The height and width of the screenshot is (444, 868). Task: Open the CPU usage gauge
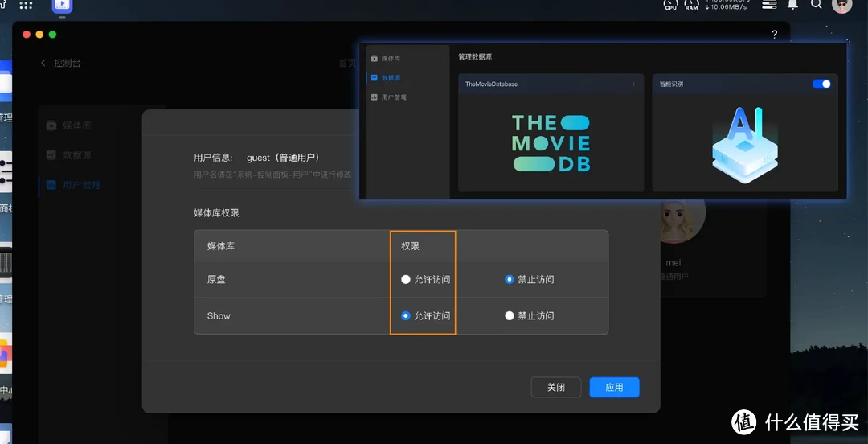(670, 5)
